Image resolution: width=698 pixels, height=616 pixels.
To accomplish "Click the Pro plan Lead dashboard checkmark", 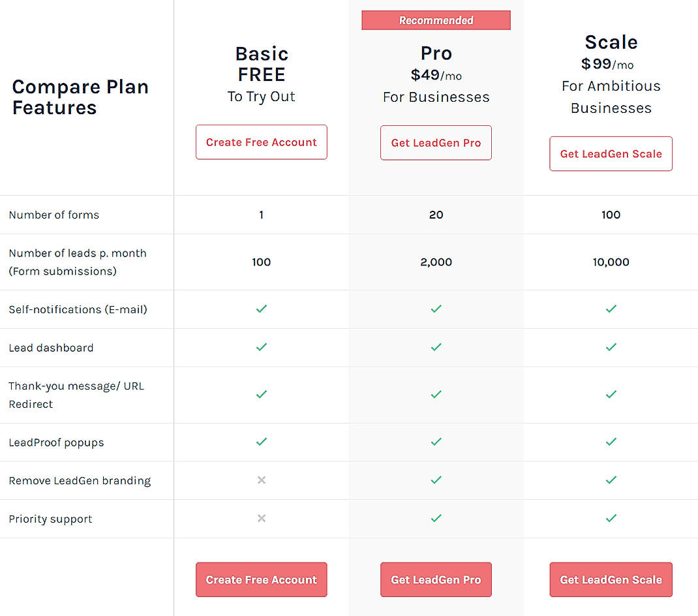I will [x=436, y=347].
